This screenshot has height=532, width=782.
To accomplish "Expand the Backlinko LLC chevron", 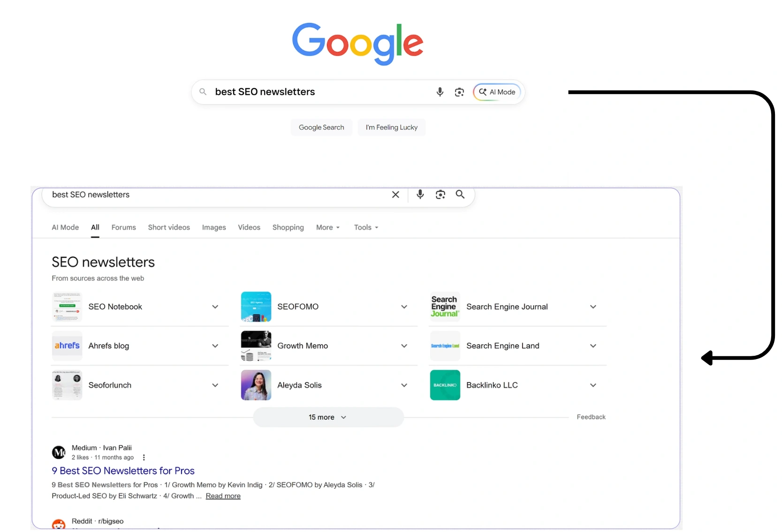I will tap(593, 385).
